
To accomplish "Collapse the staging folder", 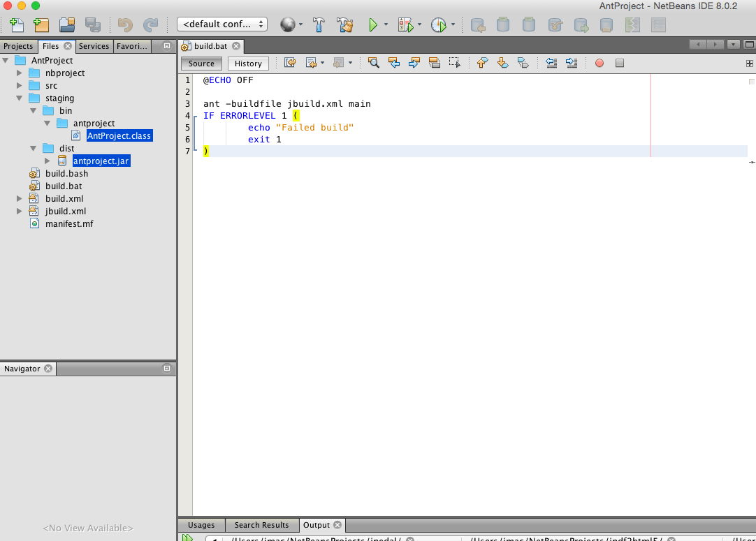I will click(20, 98).
